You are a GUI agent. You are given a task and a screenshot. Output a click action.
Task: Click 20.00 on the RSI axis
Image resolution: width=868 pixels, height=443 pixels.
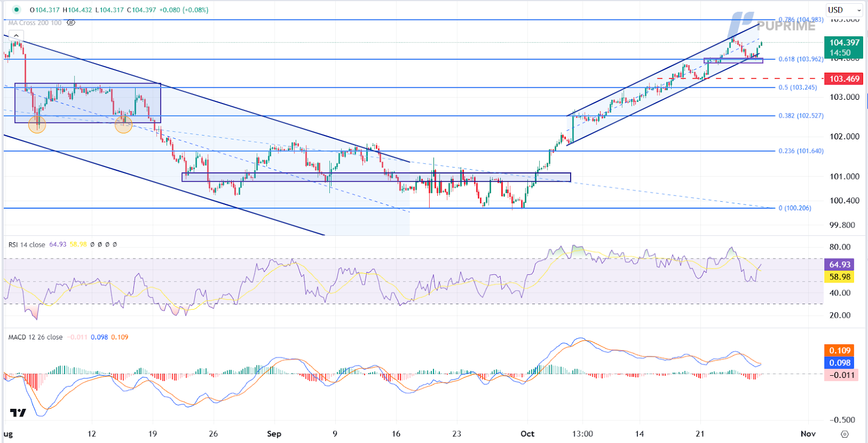point(840,315)
